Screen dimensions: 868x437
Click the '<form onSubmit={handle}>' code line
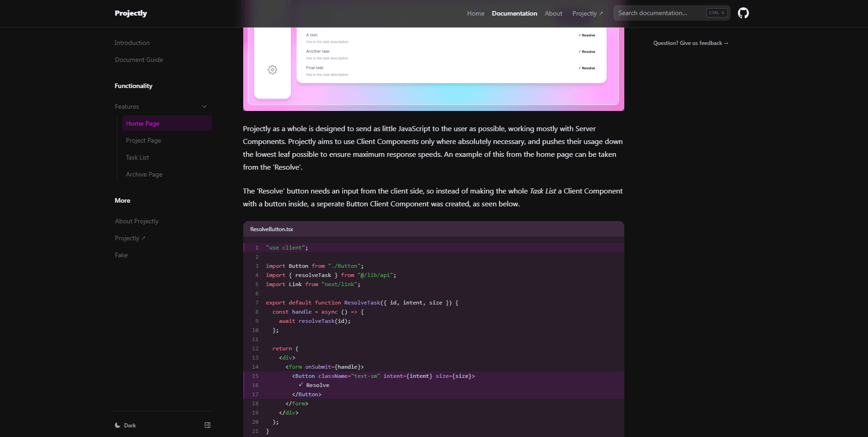325,367
